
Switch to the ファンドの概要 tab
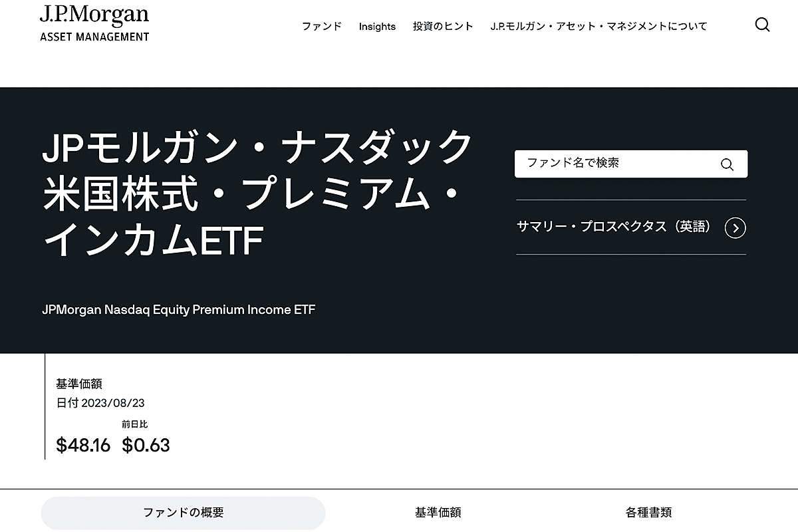point(184,513)
